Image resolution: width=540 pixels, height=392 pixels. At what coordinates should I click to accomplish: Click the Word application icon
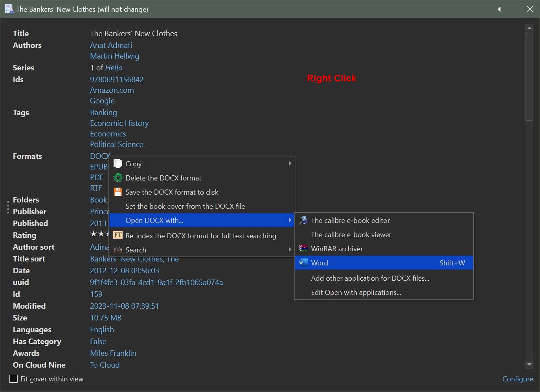(303, 263)
